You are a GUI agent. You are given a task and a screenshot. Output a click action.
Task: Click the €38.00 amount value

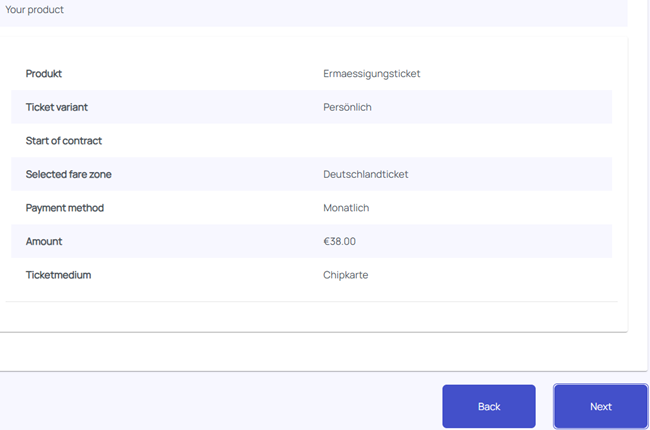pyautogui.click(x=339, y=241)
